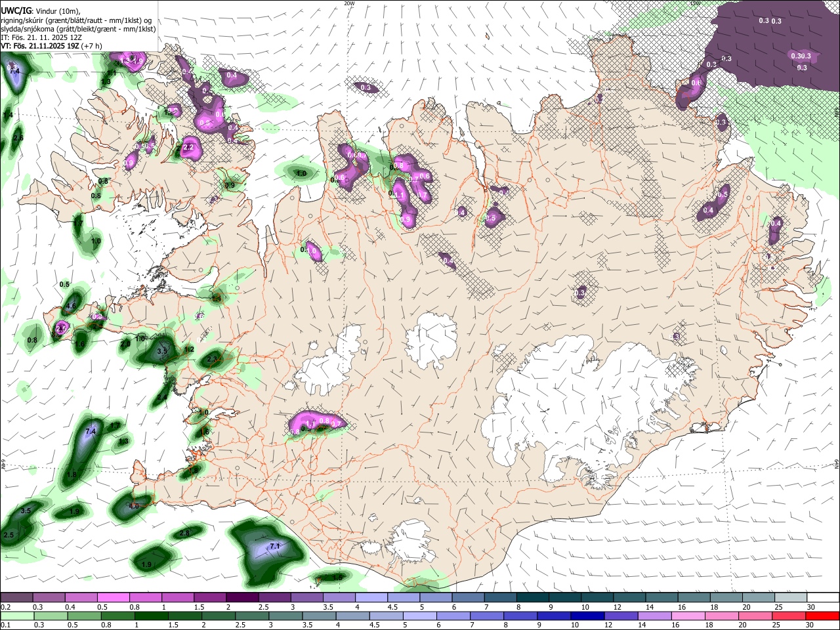840x630 pixels.
Task: Click the 'slydda/snjókoma' snow legend description line
Action: coord(78,29)
